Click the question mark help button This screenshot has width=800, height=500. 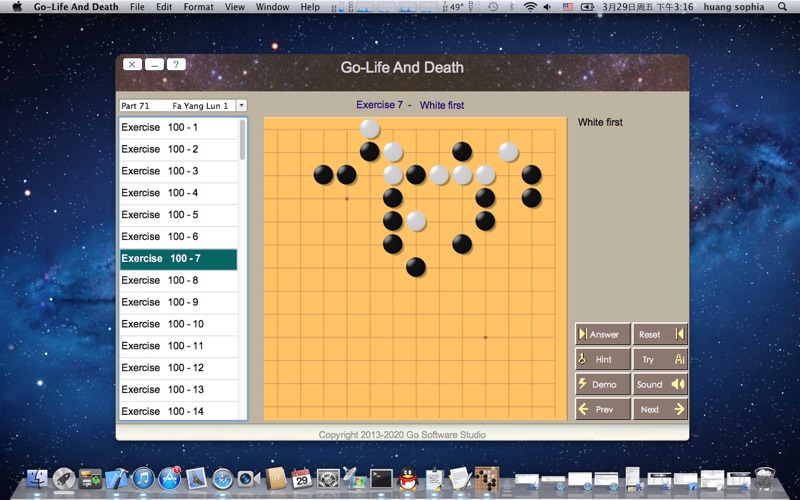click(177, 64)
